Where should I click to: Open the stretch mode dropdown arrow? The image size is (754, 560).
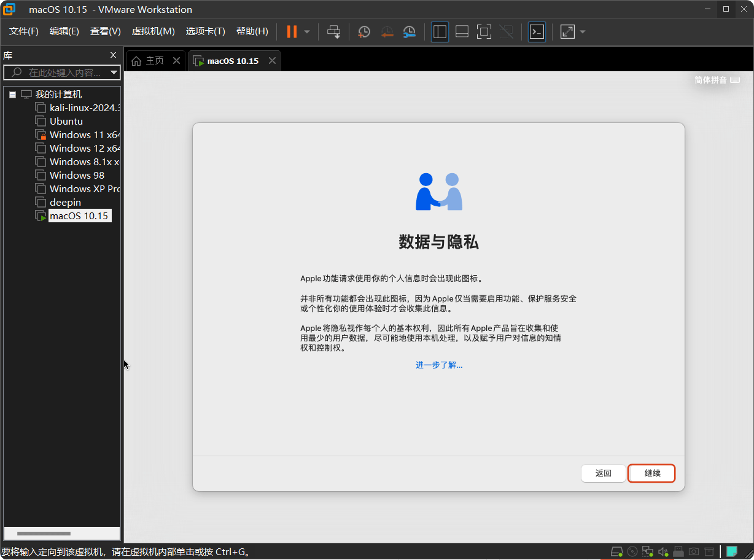pyautogui.click(x=582, y=31)
